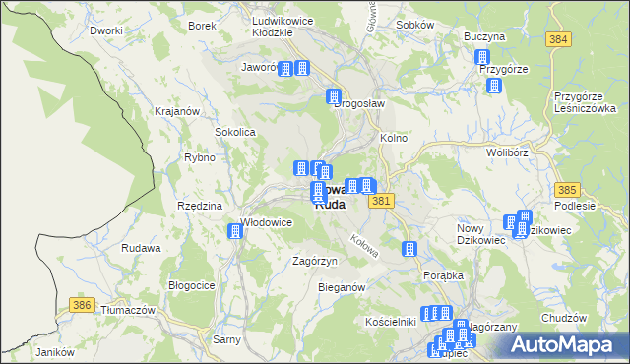
Task: Click the Błogocice place label
Action: pyautogui.click(x=192, y=285)
